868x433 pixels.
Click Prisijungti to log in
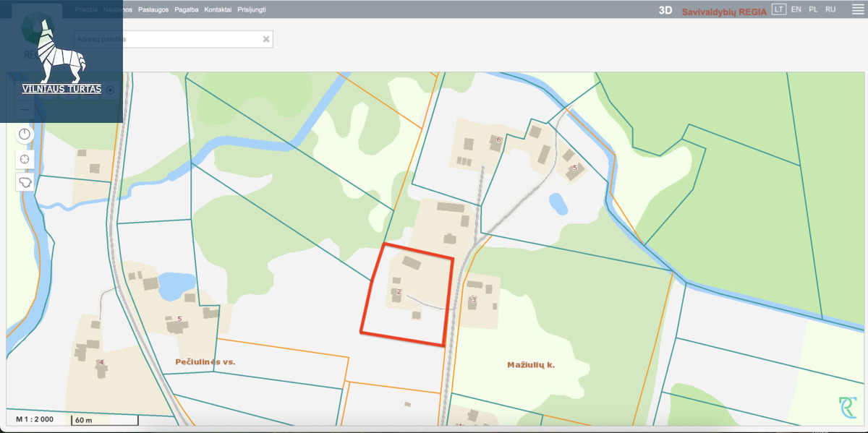(x=252, y=9)
